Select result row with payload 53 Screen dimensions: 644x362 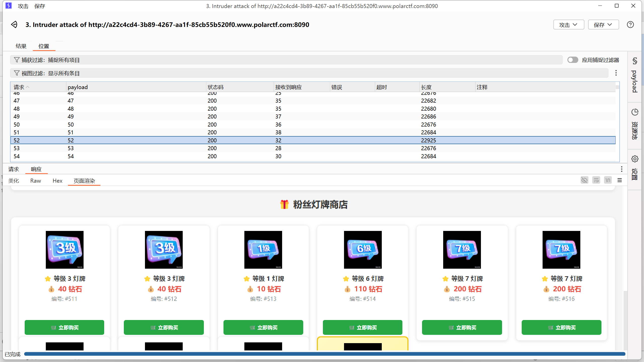[x=71, y=148]
